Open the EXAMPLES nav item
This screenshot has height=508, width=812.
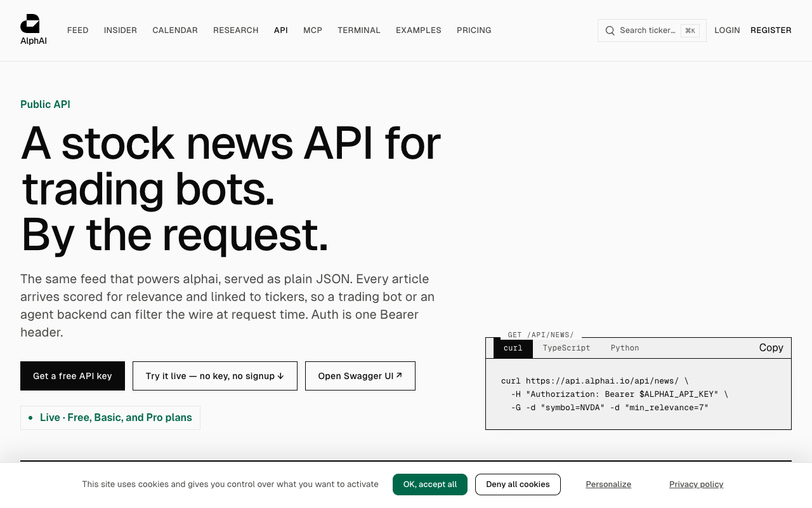point(419,30)
